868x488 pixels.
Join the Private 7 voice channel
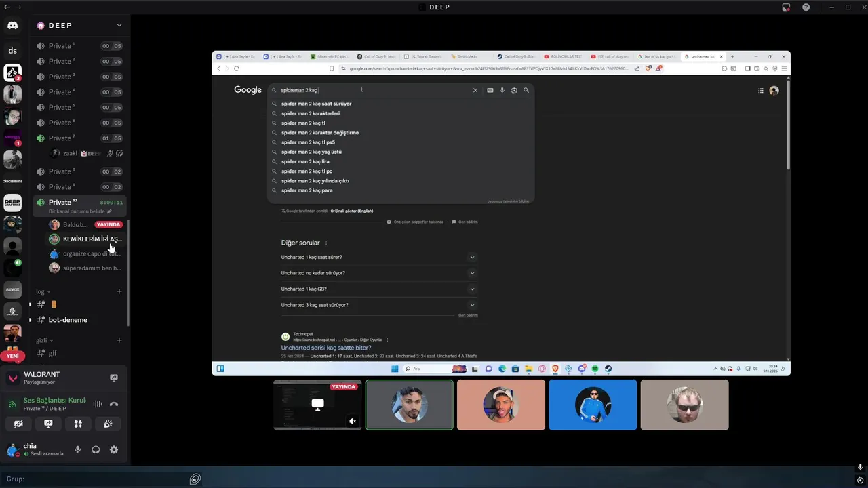click(x=78, y=138)
